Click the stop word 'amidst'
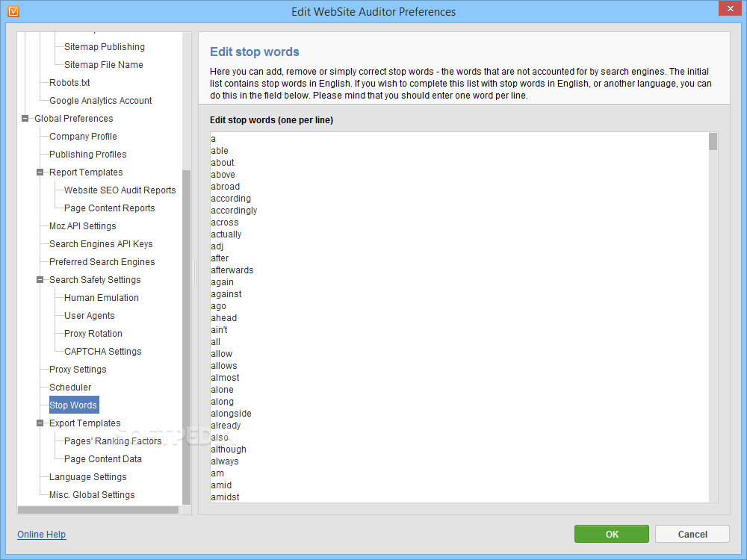This screenshot has height=560, width=747. [225, 497]
